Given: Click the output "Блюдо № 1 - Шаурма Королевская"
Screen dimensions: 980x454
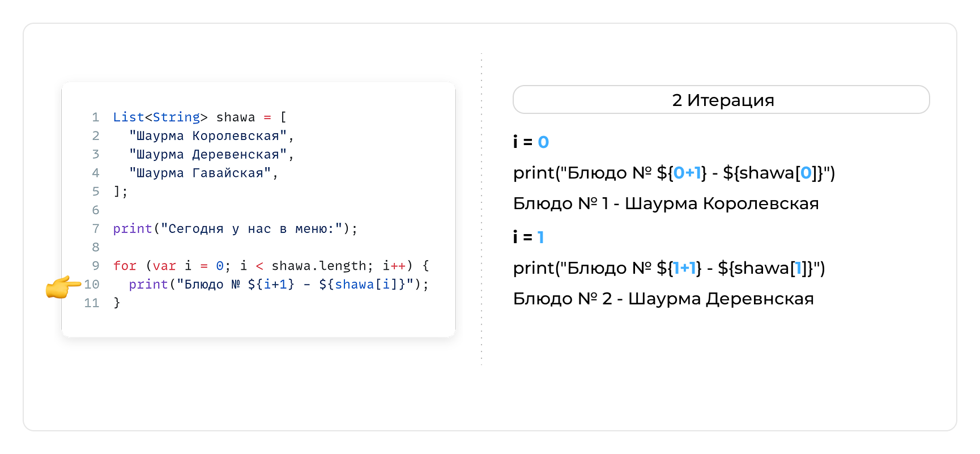Looking at the screenshot, I should tap(666, 203).
